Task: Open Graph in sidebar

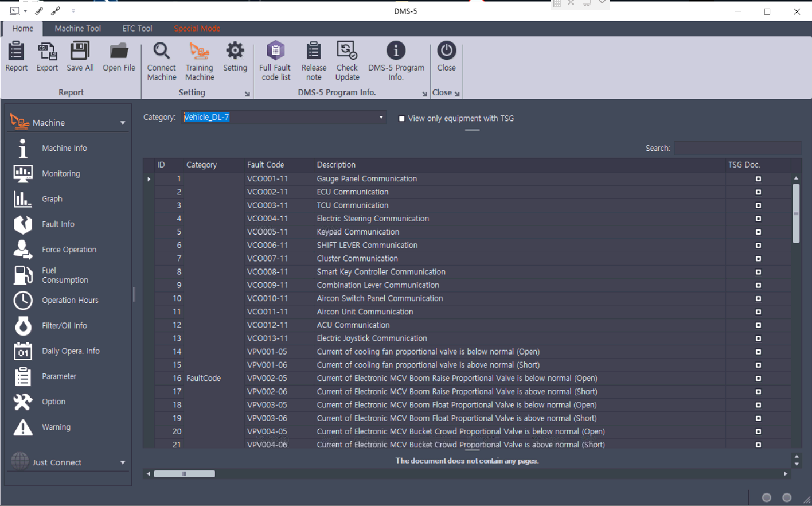Action: 52,198
